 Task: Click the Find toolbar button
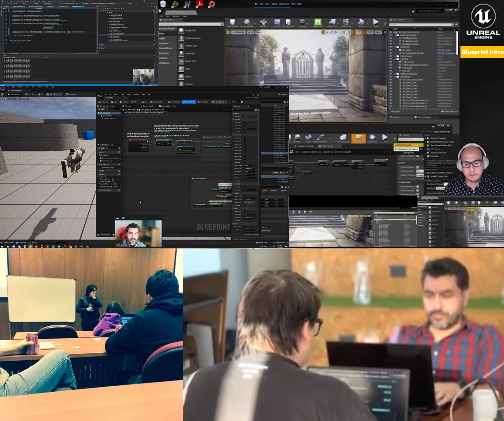pyautogui.click(x=145, y=102)
